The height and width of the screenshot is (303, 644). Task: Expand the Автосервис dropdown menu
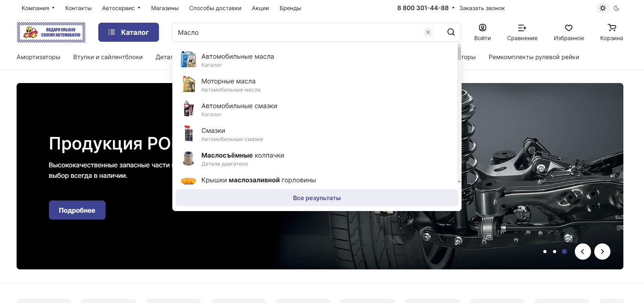121,8
